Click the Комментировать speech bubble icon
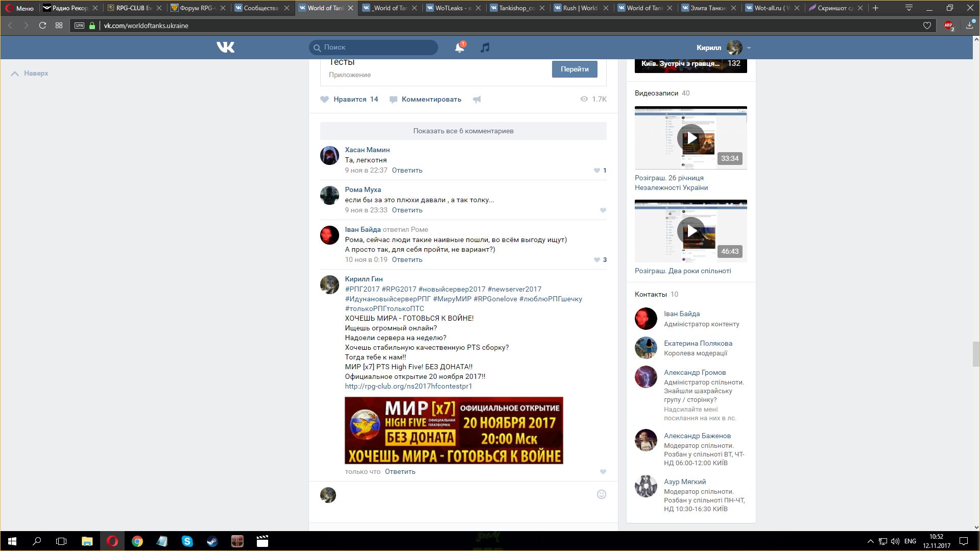Screen dimensions: 980x551 (393, 100)
